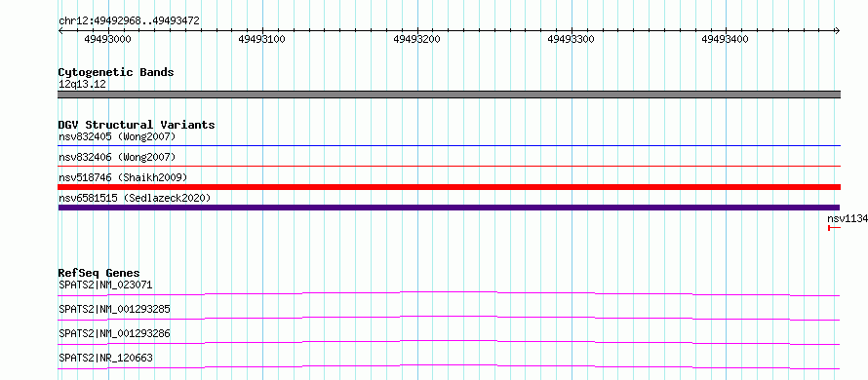Click the thick red nsv518746 variant bar
Viewport: 868px width, 380px height.
point(450,187)
